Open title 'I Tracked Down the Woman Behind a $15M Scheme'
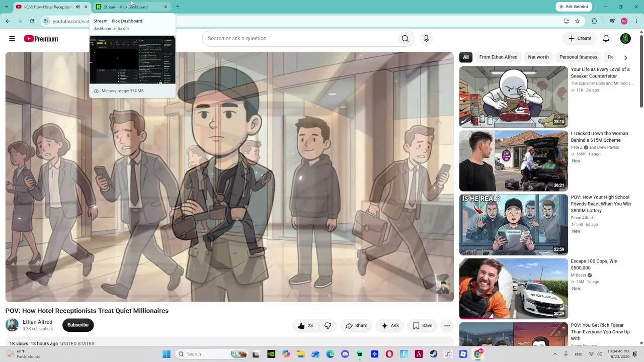This screenshot has height=362, width=644. click(x=599, y=137)
